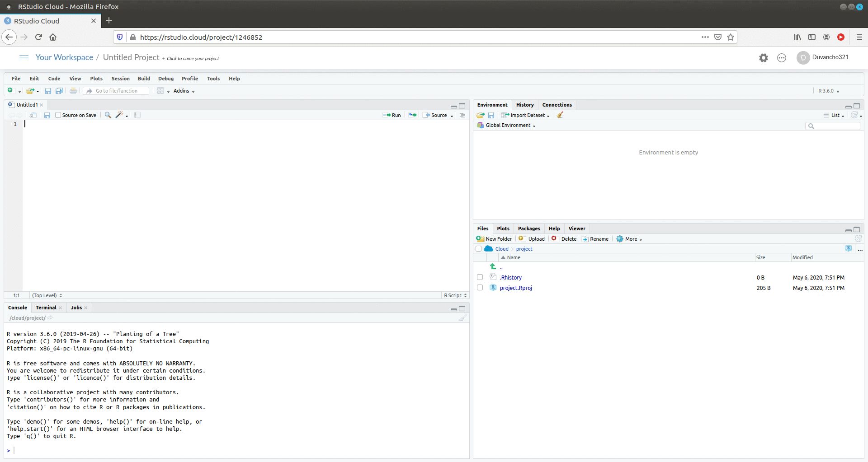Viewport: 868px width, 462px height.
Task: Open the R Script file type selector
Action: [455, 295]
